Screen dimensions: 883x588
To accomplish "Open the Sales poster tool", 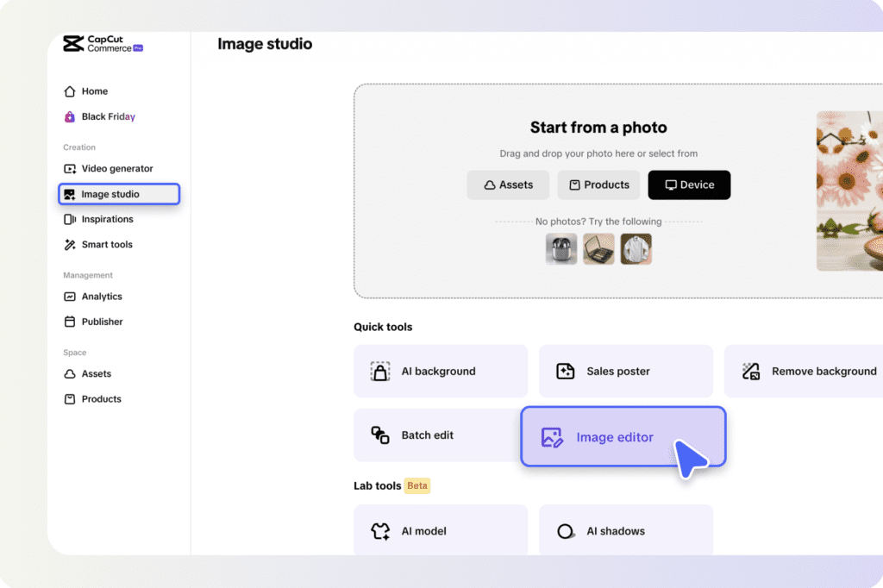I will [x=626, y=371].
